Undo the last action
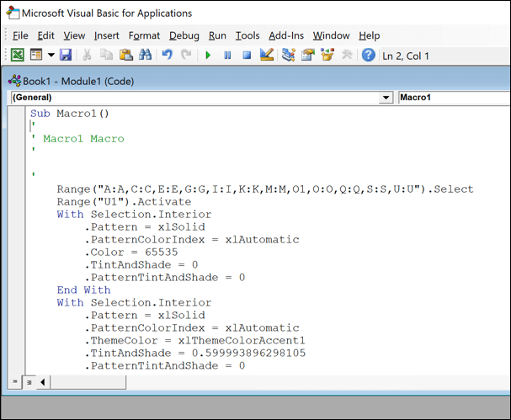This screenshot has height=420, width=511. [x=168, y=55]
